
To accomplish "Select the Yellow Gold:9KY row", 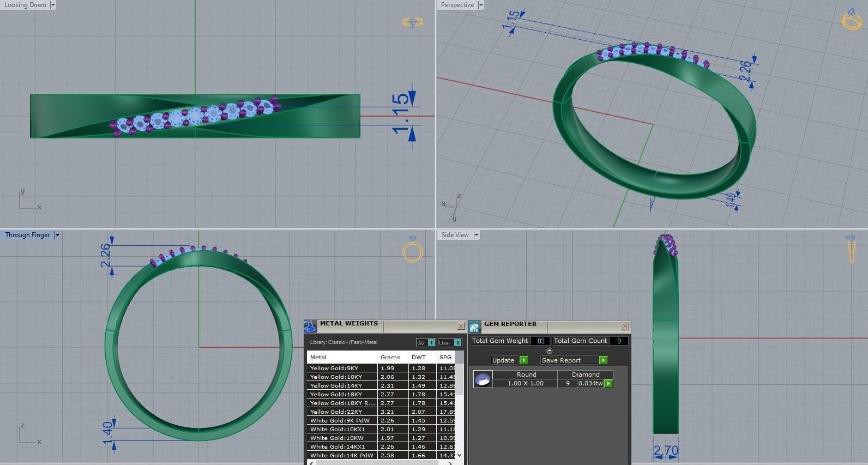I will click(381, 368).
